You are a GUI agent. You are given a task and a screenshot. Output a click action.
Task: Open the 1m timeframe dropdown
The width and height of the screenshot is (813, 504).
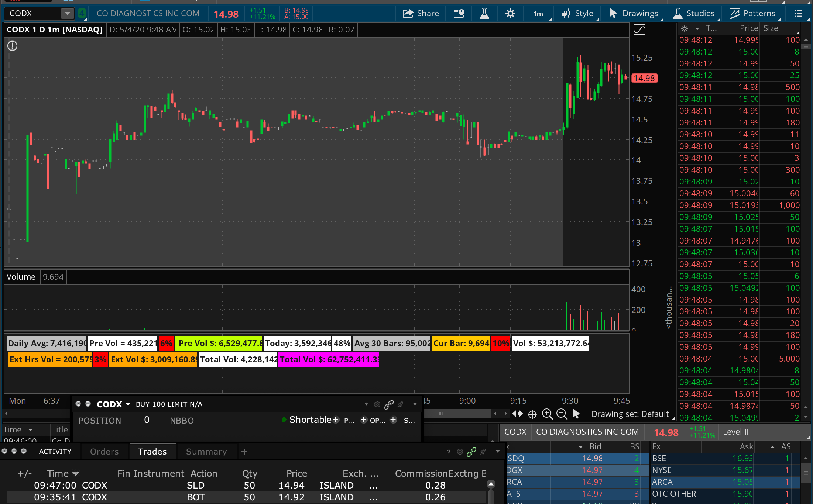[x=539, y=14]
